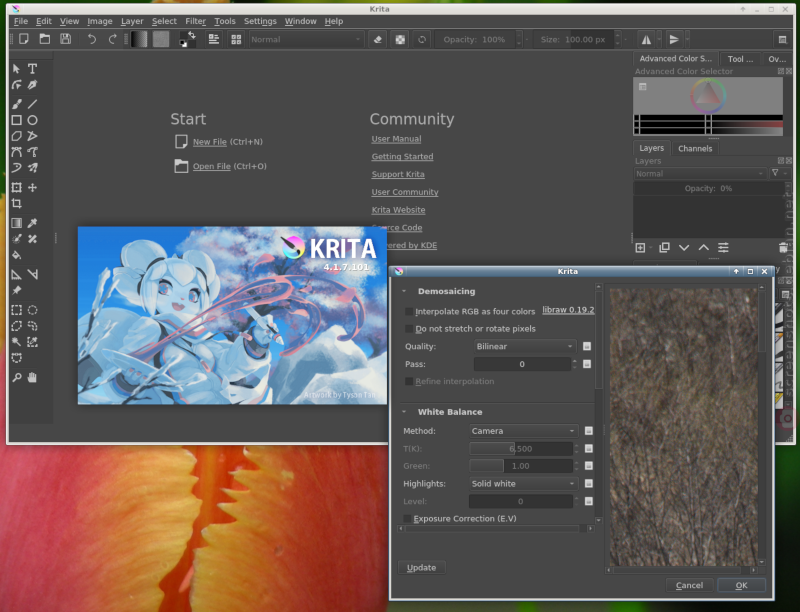Screen dimensions: 800x612
Task: Toggle the Preserve Alpha checkerboard button
Action: click(x=401, y=39)
